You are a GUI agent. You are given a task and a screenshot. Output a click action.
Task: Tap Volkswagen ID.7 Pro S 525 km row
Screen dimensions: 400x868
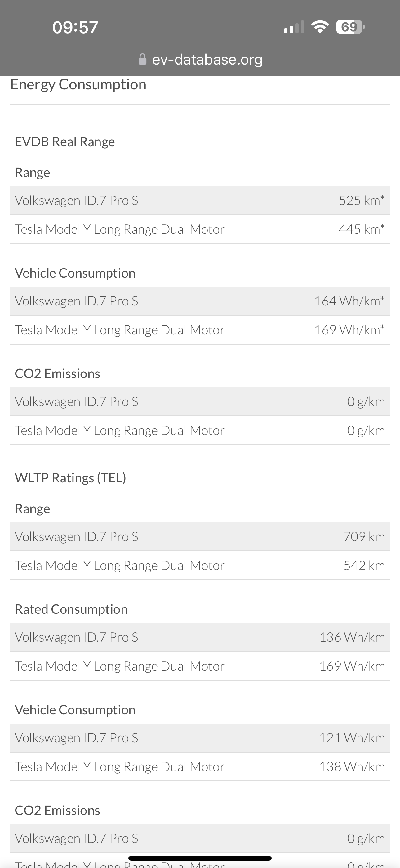coord(200,201)
